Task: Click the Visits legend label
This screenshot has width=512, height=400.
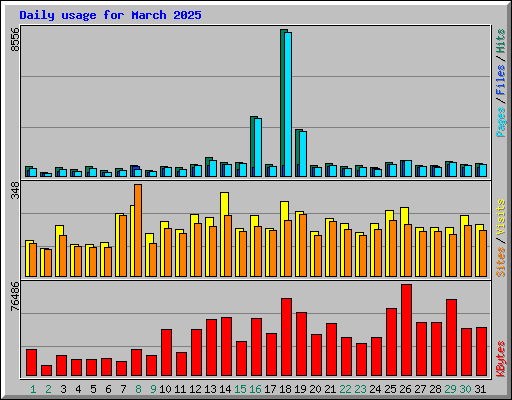Action: pos(501,218)
